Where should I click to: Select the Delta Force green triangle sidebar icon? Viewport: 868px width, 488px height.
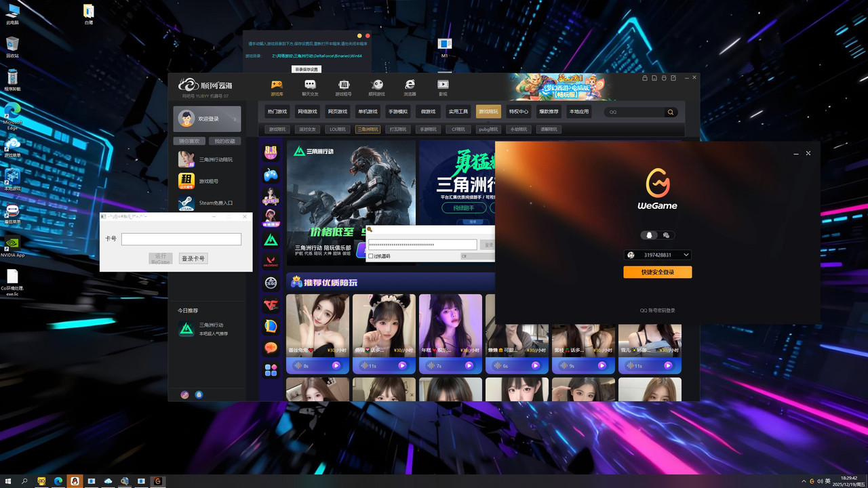[271, 240]
